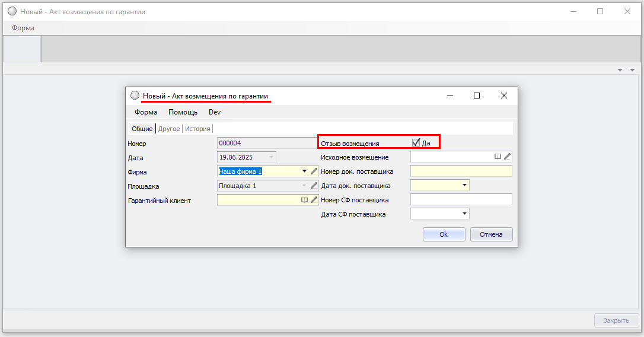Open the Dev menu
Screen dimensions: 644x337
click(215, 112)
